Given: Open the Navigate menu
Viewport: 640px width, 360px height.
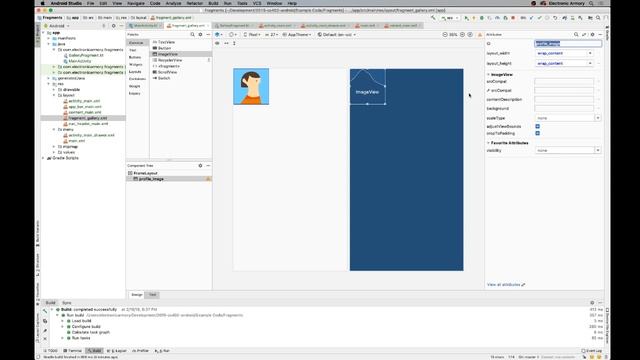Looking at the screenshot, I should tap(136, 3).
